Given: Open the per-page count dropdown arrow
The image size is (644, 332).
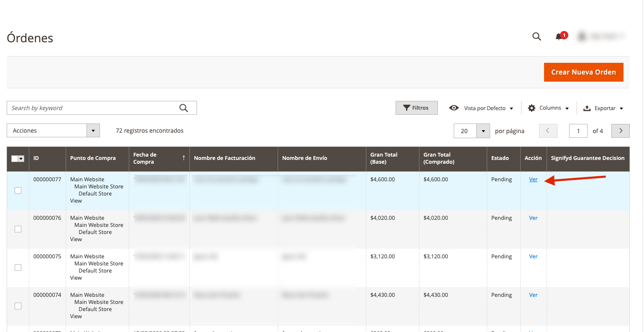Looking at the screenshot, I should (x=483, y=131).
